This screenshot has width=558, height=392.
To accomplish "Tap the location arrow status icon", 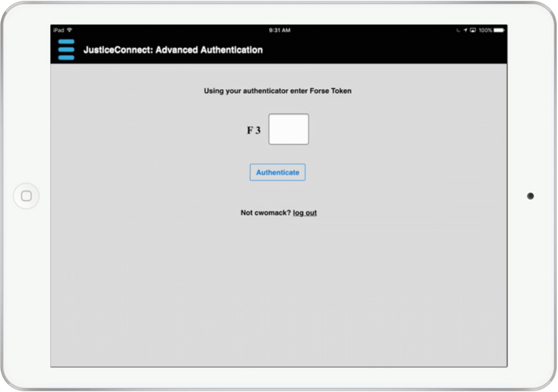I will [465, 30].
